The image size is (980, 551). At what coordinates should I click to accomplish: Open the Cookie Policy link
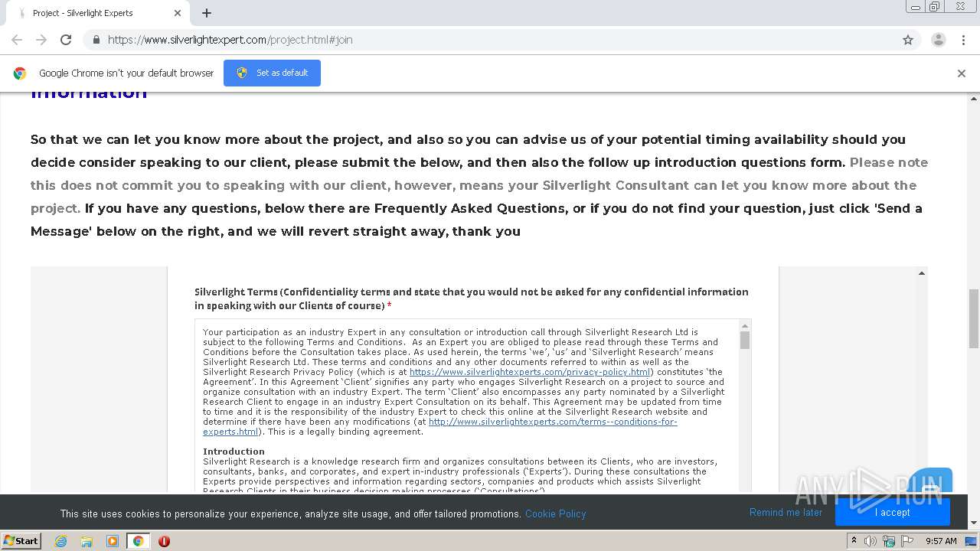(555, 514)
